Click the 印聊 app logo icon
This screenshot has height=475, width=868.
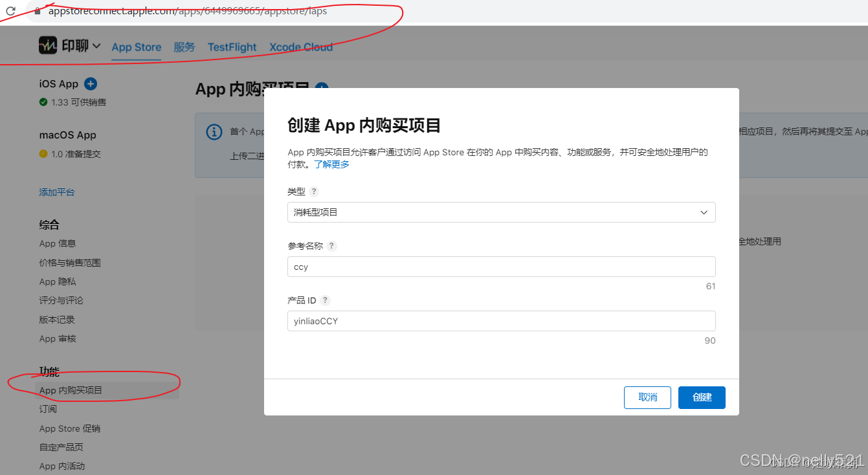pyautogui.click(x=48, y=45)
